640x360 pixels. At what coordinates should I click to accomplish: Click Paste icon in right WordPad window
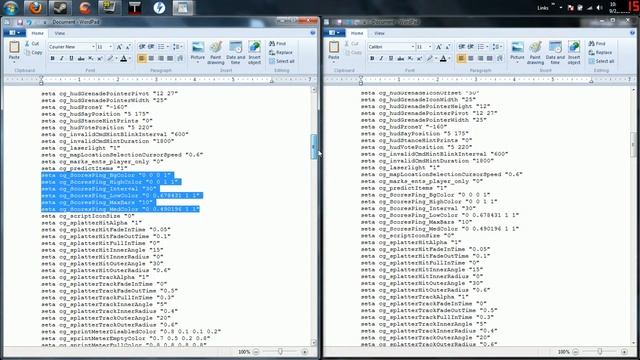(333, 47)
